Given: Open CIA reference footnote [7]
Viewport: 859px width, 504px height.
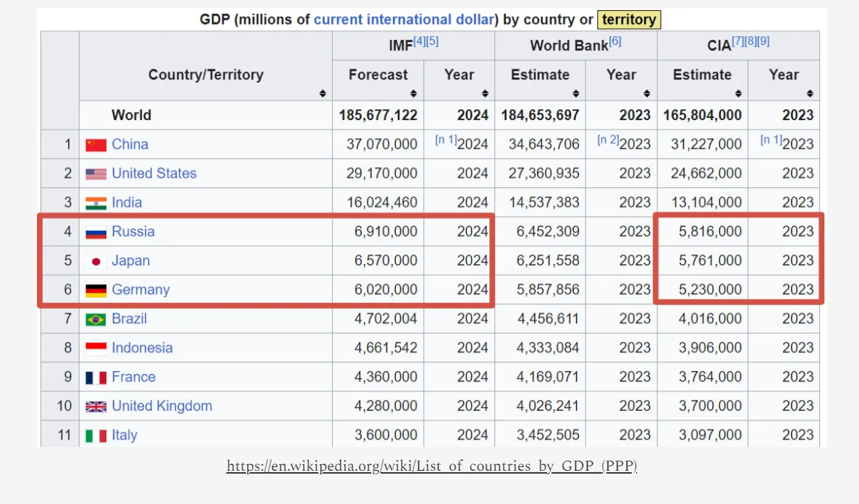Looking at the screenshot, I should (x=738, y=41).
